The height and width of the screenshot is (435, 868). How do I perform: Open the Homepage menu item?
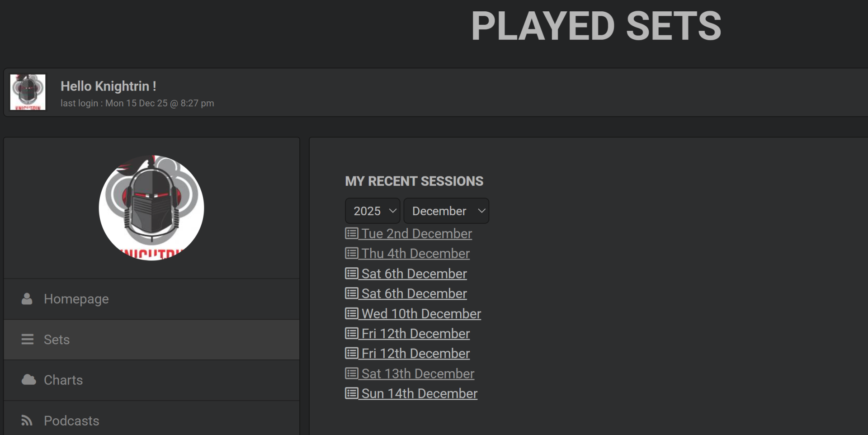(76, 299)
